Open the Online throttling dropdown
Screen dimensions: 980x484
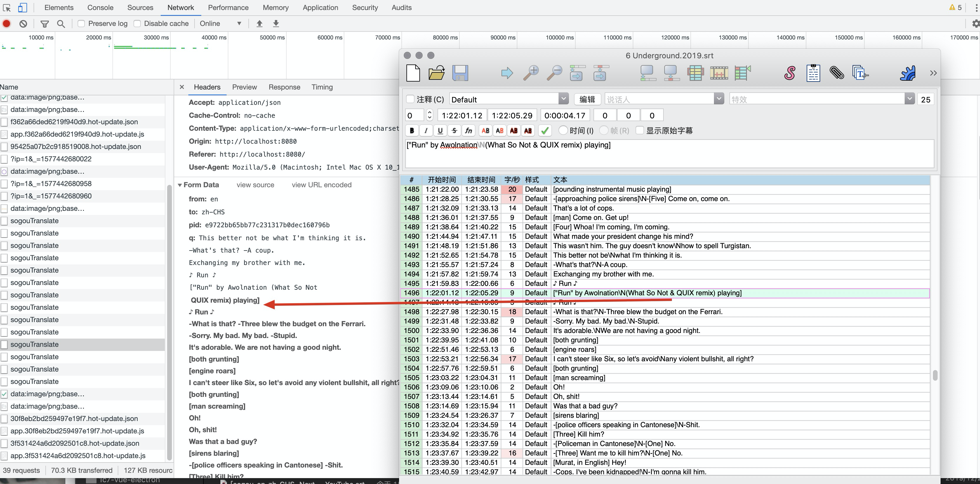coord(221,24)
